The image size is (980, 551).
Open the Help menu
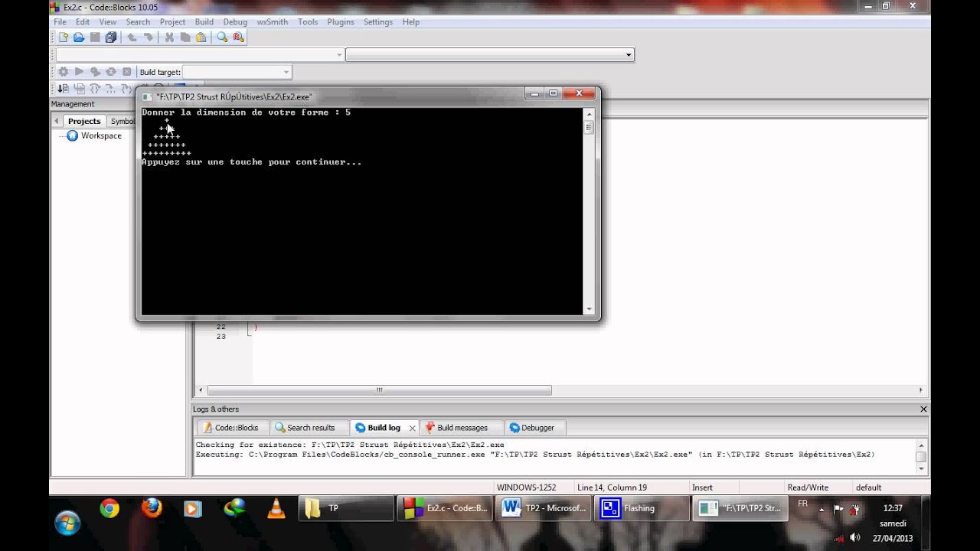[411, 22]
